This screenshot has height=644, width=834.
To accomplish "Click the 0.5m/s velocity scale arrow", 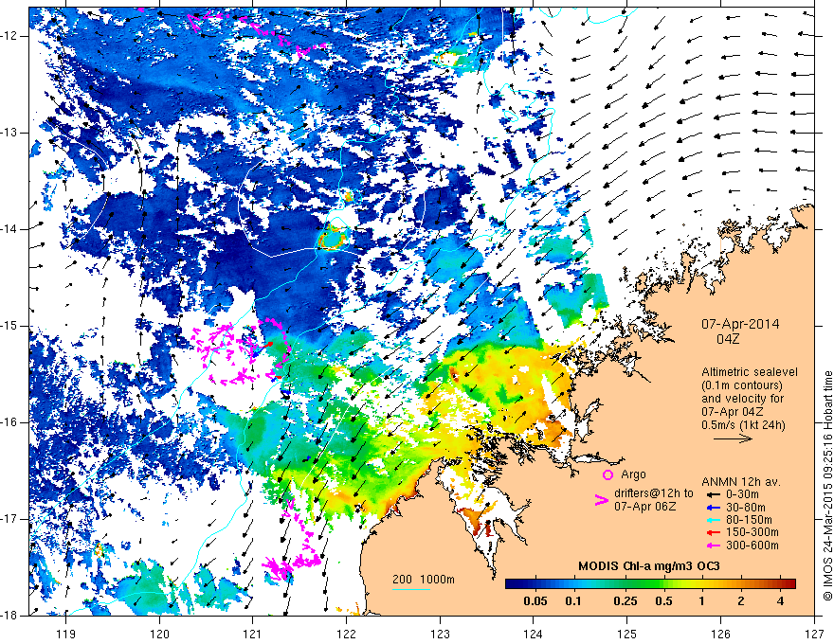I will click(733, 438).
